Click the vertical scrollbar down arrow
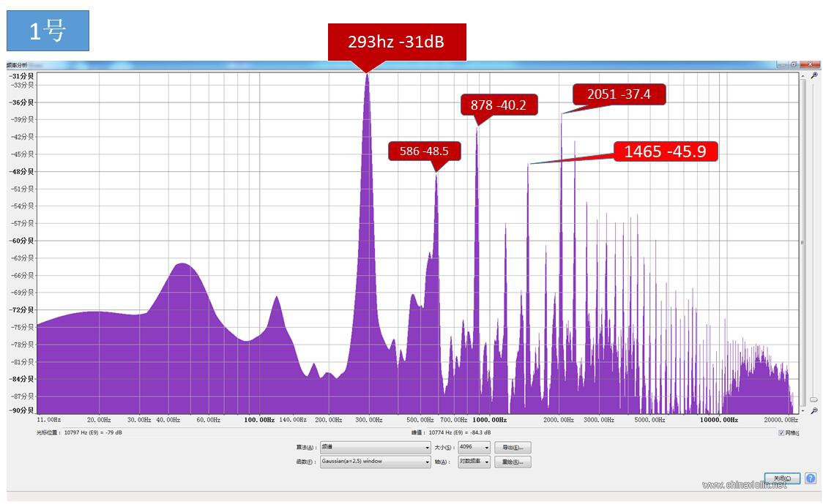The width and height of the screenshot is (823, 504). tap(802, 410)
